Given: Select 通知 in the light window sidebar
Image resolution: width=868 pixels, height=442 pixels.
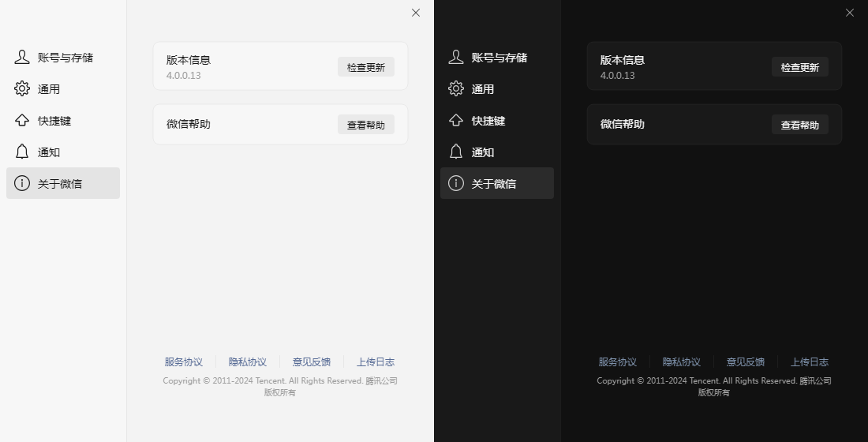Looking at the screenshot, I should click(63, 152).
